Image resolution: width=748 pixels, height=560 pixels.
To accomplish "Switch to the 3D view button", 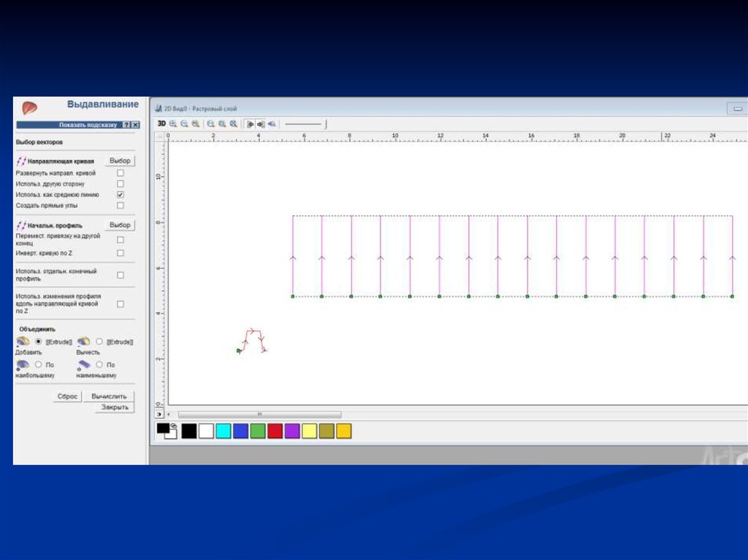I will (x=161, y=124).
